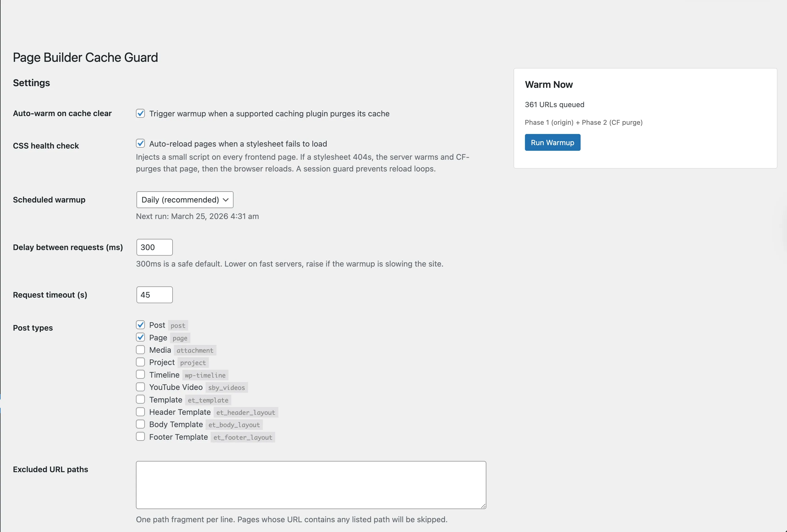The width and height of the screenshot is (787, 532).
Task: Disable auto-warm on cache clear
Action: pyautogui.click(x=140, y=114)
